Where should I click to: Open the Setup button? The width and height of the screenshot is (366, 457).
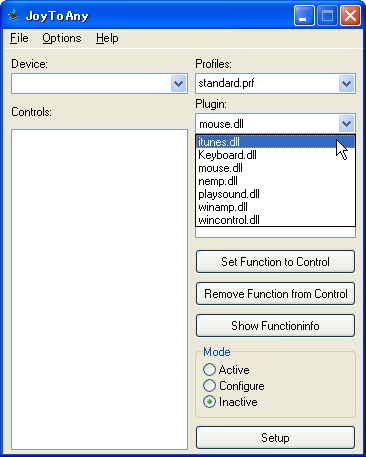tap(275, 438)
